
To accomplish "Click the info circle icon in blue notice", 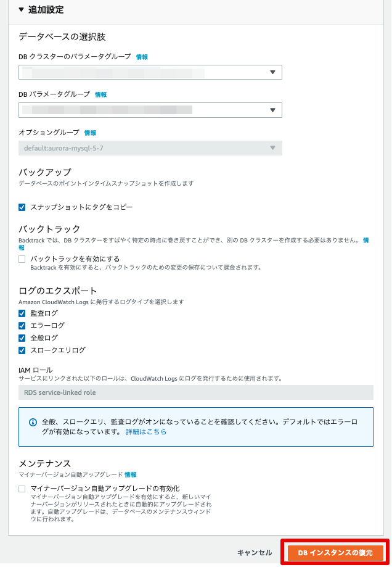I will (33, 422).
